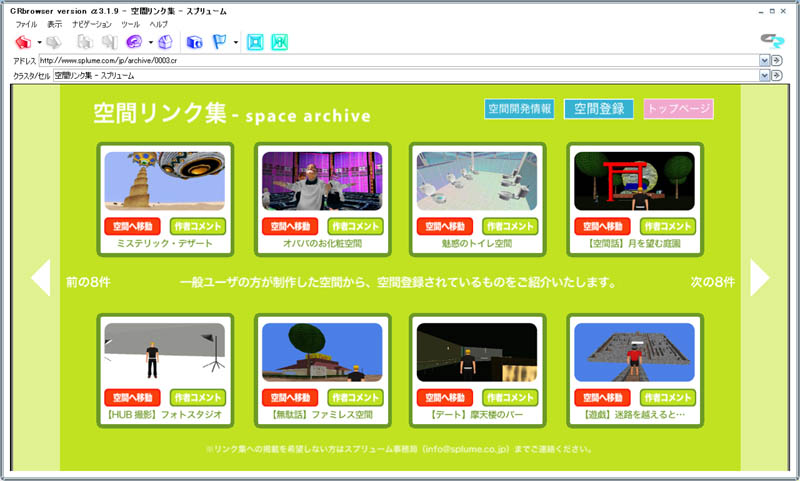Click the purple Home house icon
800x481 pixels.
click(x=165, y=42)
